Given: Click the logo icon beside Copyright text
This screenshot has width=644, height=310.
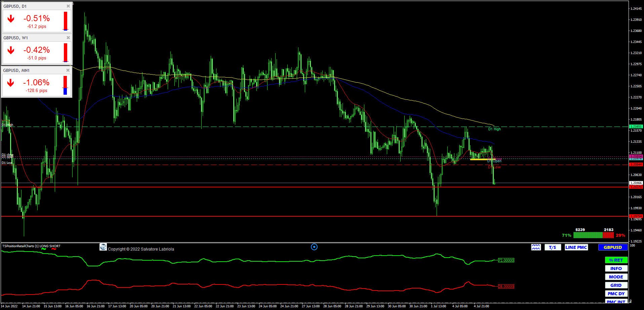Looking at the screenshot, I should [103, 247].
